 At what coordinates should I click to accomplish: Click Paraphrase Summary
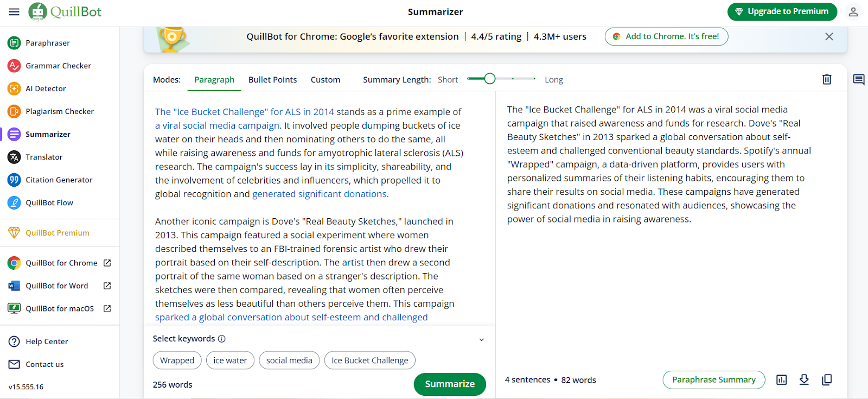pos(713,379)
